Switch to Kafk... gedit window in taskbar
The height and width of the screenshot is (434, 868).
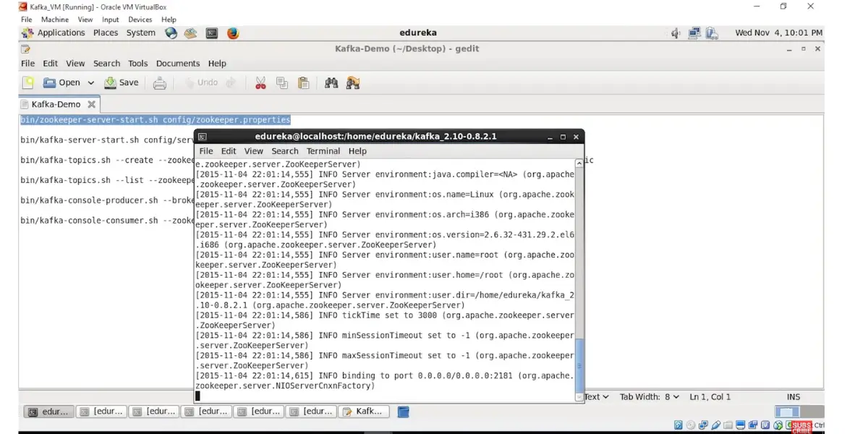(x=364, y=412)
